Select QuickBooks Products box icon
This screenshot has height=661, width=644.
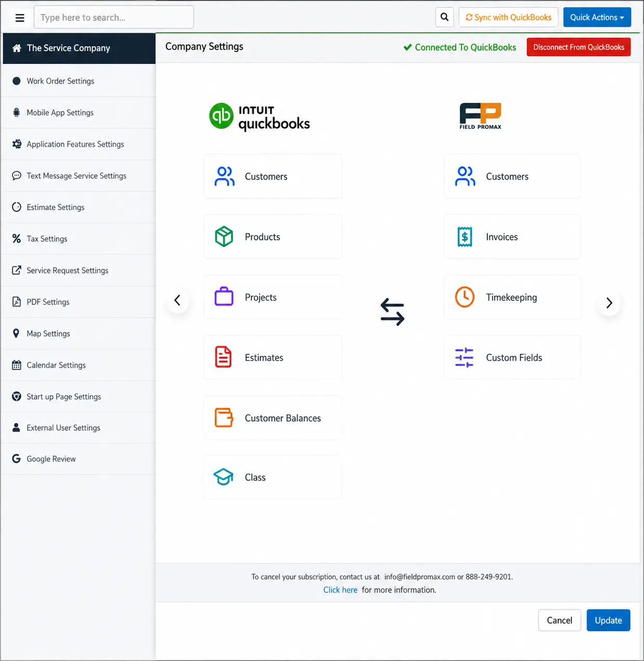[224, 237]
